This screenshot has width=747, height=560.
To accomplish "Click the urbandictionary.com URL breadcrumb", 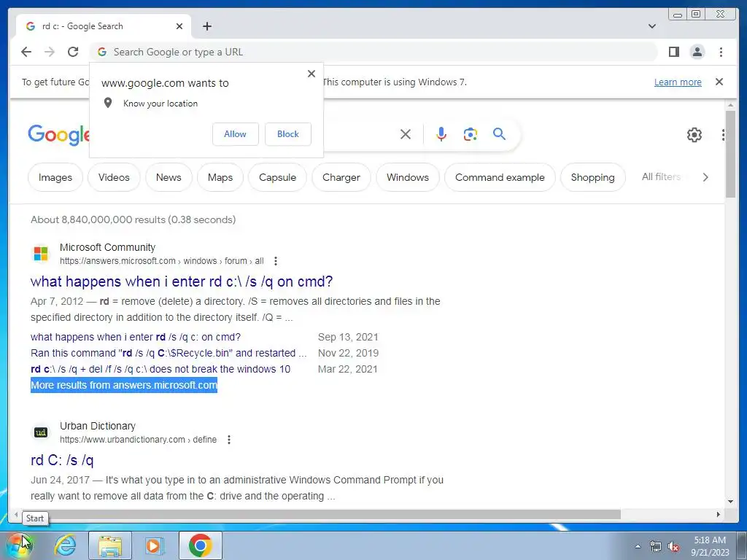I will click(138, 440).
